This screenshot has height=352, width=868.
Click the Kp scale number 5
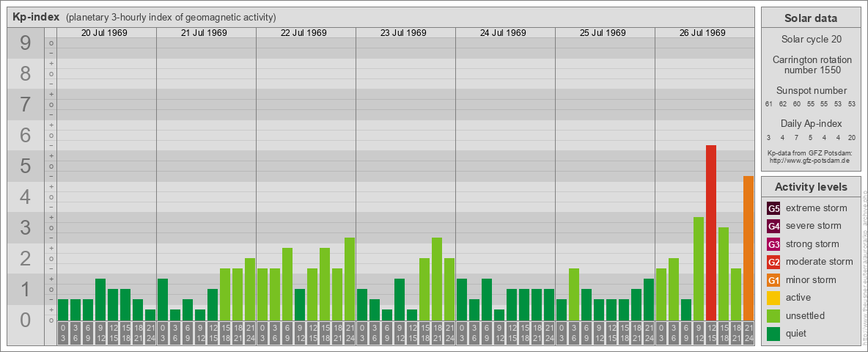point(26,166)
